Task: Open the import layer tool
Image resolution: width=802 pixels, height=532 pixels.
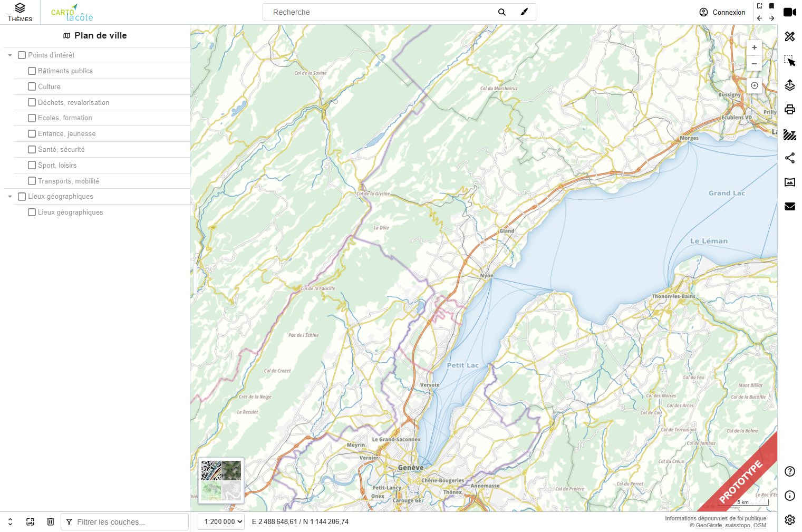Action: point(789,85)
